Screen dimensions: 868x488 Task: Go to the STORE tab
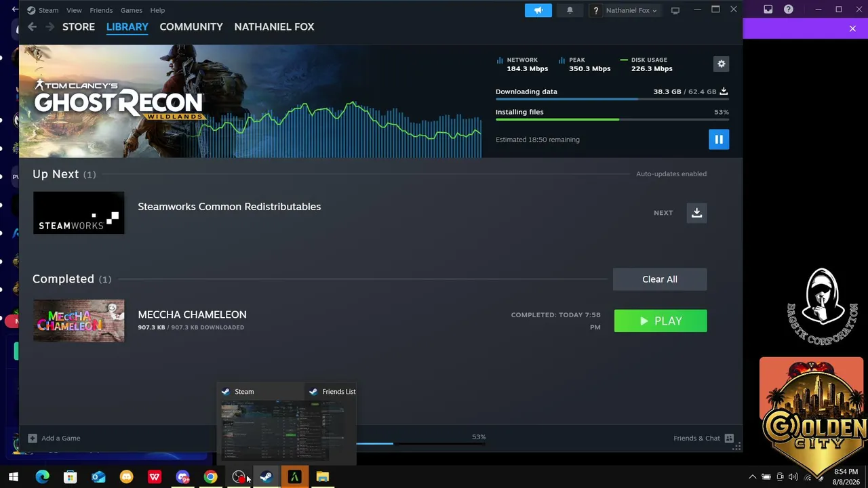pyautogui.click(x=79, y=26)
